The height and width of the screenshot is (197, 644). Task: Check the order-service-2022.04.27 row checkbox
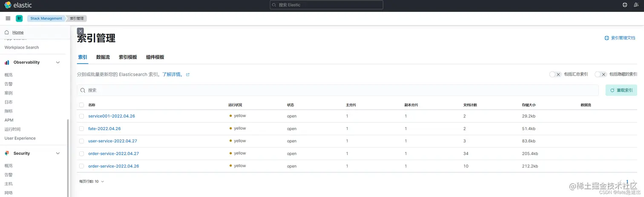[81, 154]
